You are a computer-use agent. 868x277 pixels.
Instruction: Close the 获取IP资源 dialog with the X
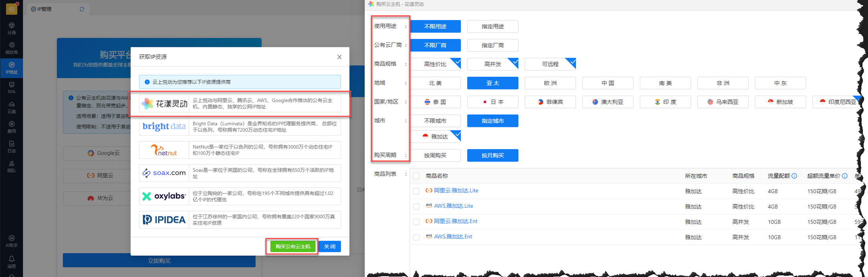[x=339, y=57]
